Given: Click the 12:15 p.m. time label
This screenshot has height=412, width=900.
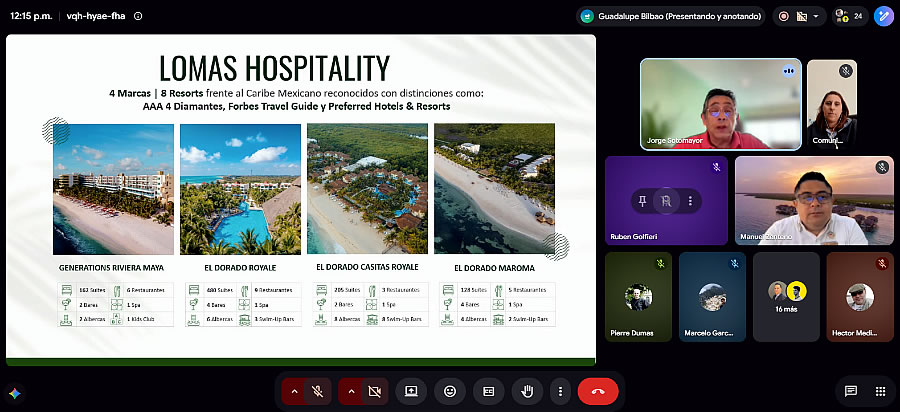Looking at the screenshot, I should (29, 16).
